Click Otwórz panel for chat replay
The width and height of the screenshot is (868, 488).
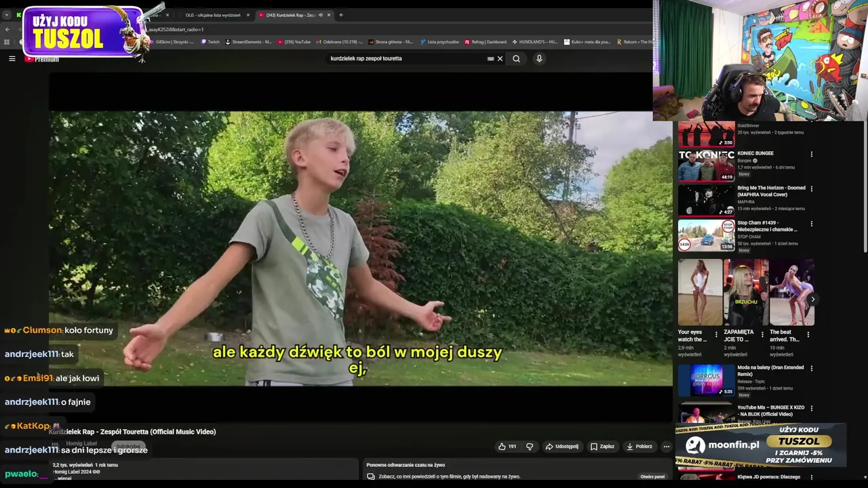pyautogui.click(x=652, y=476)
